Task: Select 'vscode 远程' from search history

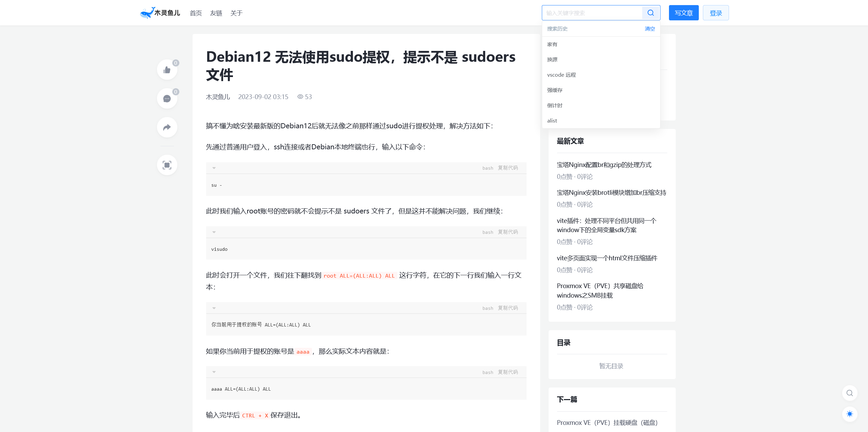Action: tap(561, 75)
